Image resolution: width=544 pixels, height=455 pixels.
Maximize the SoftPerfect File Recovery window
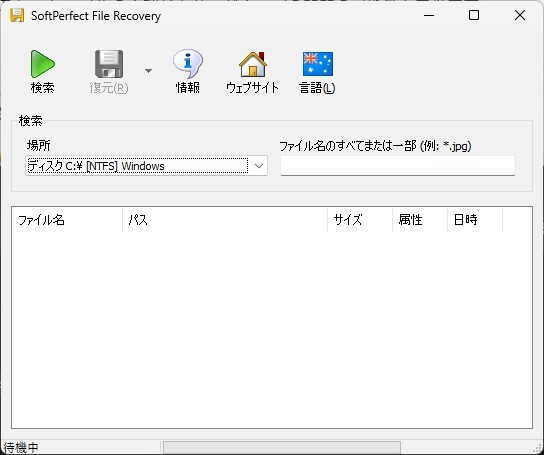point(474,15)
